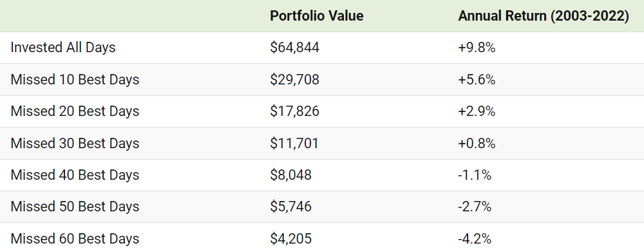Select the Missed 60 Best Days label

coord(75,238)
